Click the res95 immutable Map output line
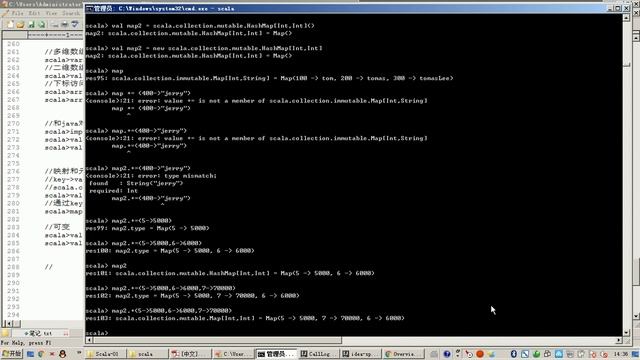640x360 pixels. coord(269,78)
